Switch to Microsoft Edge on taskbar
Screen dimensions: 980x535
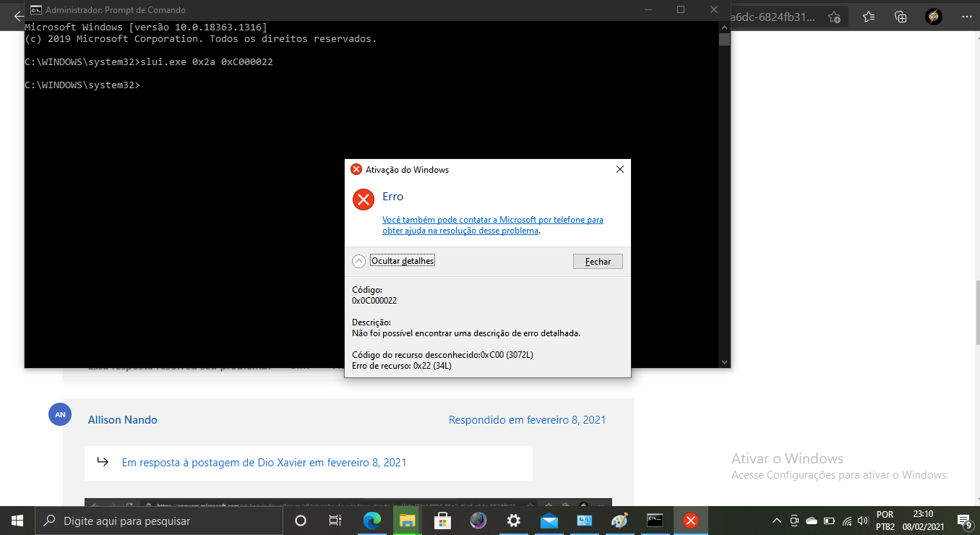tap(372, 521)
